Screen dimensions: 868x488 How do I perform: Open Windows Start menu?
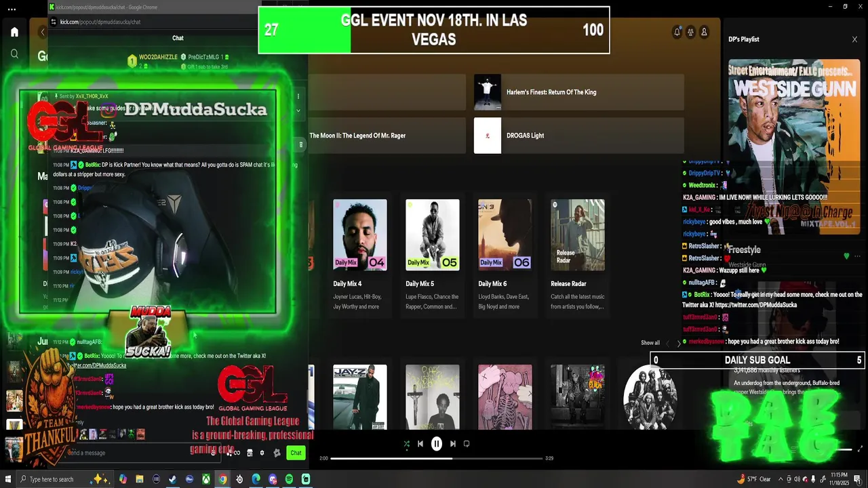tap(7, 479)
